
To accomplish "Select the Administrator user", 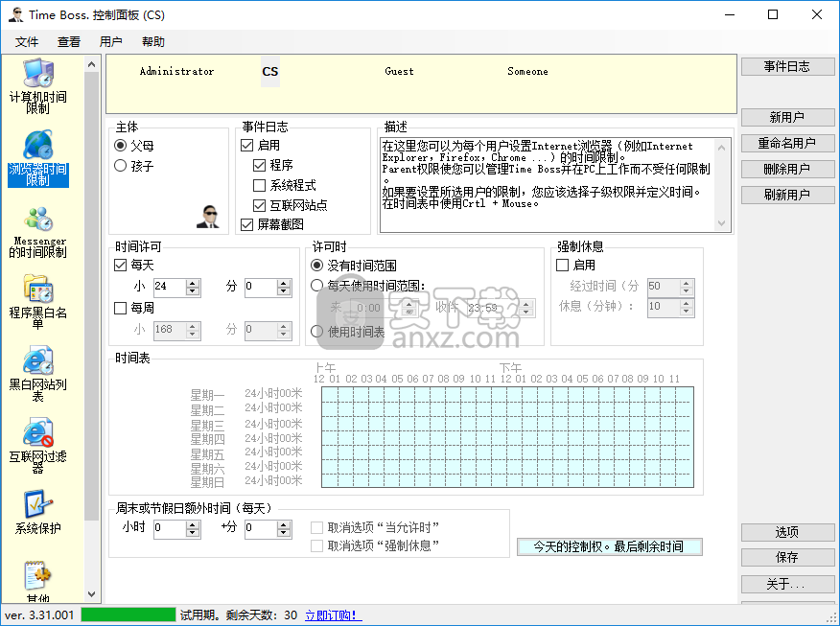I will (x=176, y=71).
